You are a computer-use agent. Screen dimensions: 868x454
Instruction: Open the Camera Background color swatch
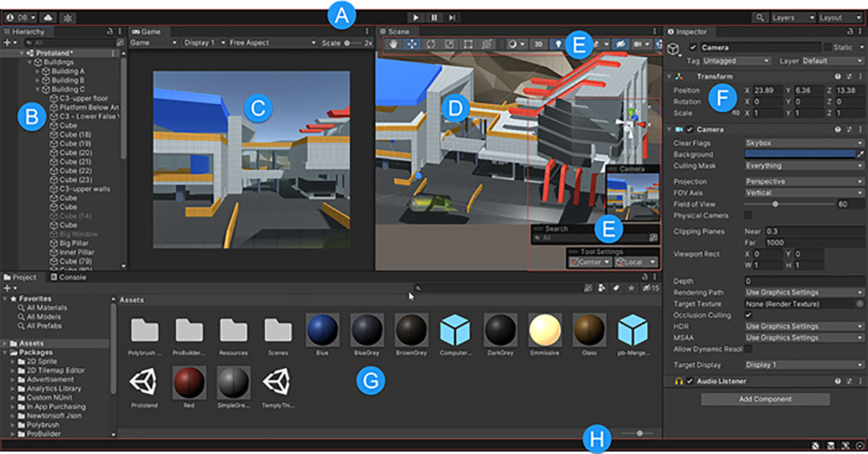pos(800,154)
